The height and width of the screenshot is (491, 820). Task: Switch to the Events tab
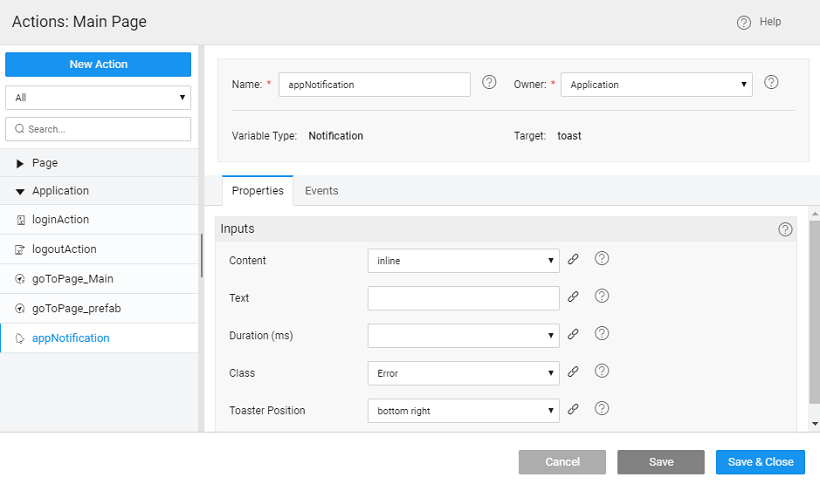pos(321,191)
